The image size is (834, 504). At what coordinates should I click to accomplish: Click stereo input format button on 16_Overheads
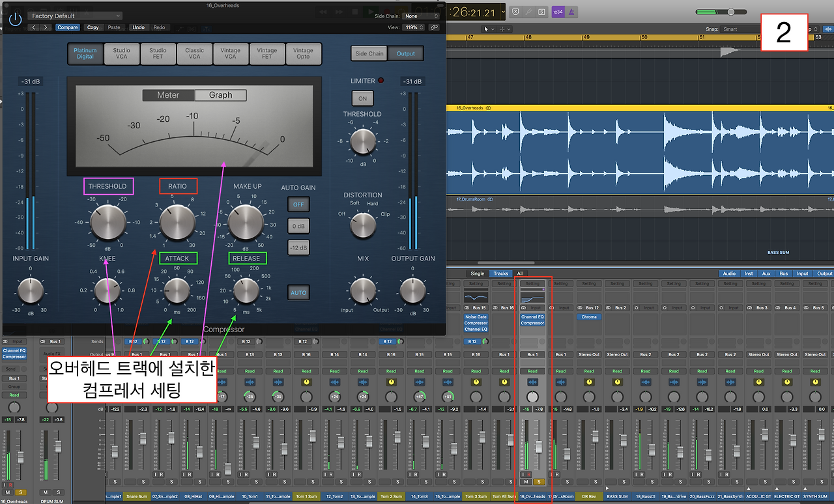[524, 308]
